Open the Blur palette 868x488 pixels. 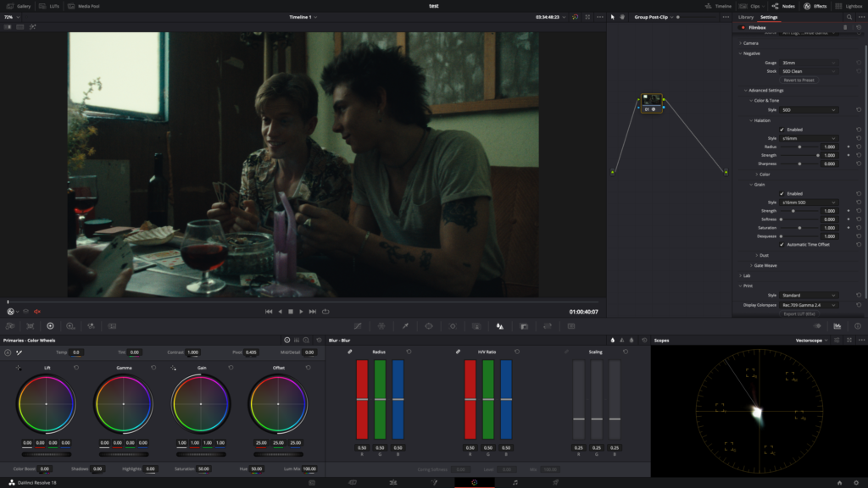click(x=500, y=326)
